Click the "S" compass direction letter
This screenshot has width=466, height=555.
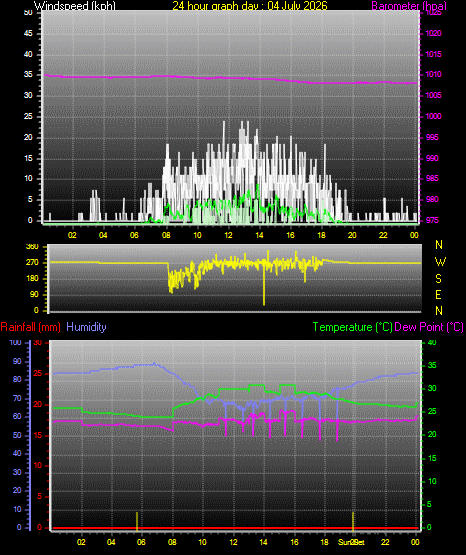[x=438, y=279]
